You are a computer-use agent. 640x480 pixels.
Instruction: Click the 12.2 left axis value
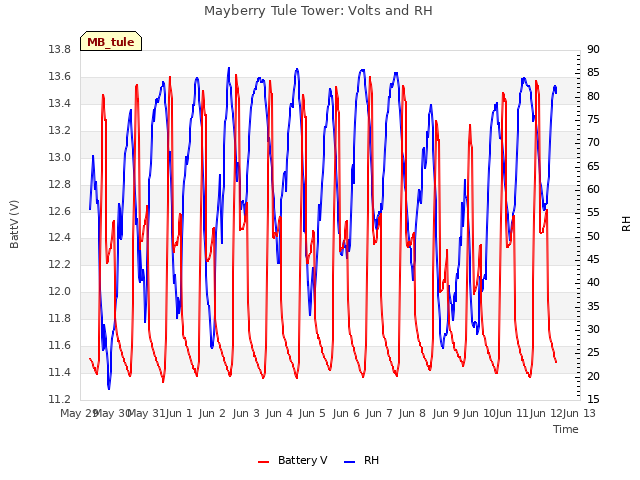tap(60, 264)
